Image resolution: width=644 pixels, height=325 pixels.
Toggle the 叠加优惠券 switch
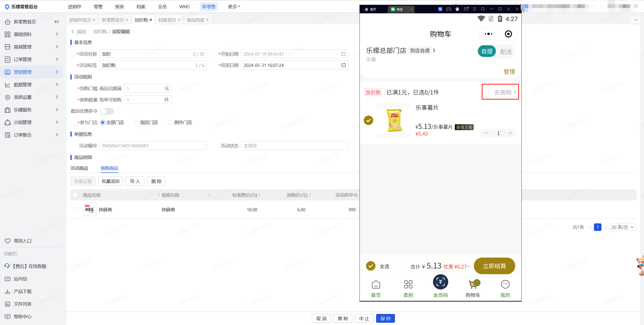click(x=107, y=111)
